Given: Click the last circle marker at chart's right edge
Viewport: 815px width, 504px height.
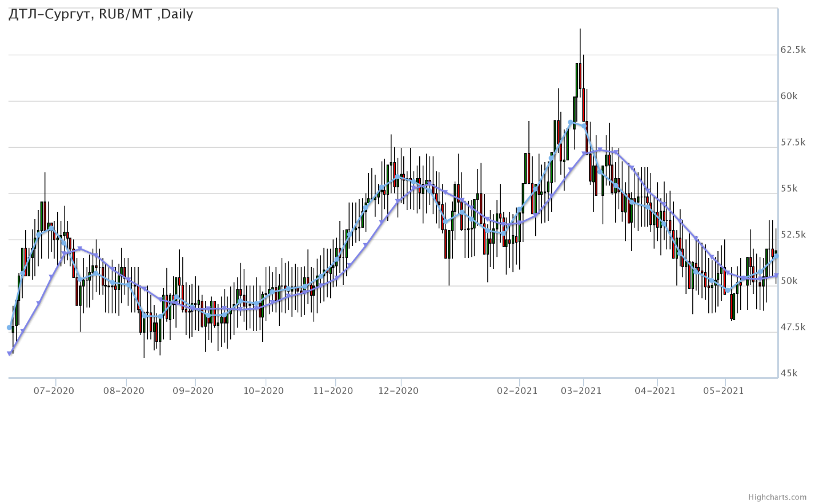Looking at the screenshot, I should click(776, 256).
